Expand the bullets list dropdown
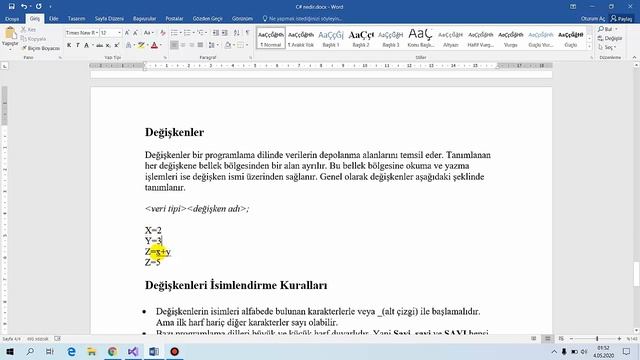This screenshot has height=360, width=640. 181,33
